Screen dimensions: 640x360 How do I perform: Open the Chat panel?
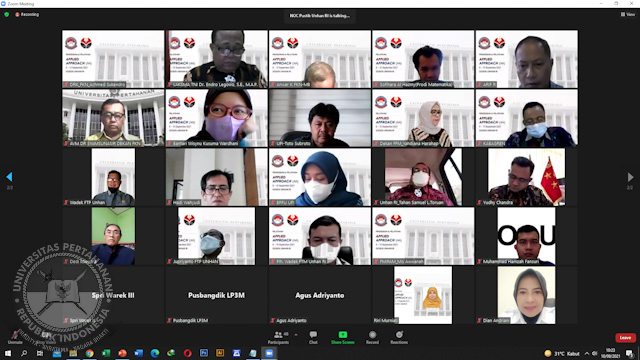(313, 337)
